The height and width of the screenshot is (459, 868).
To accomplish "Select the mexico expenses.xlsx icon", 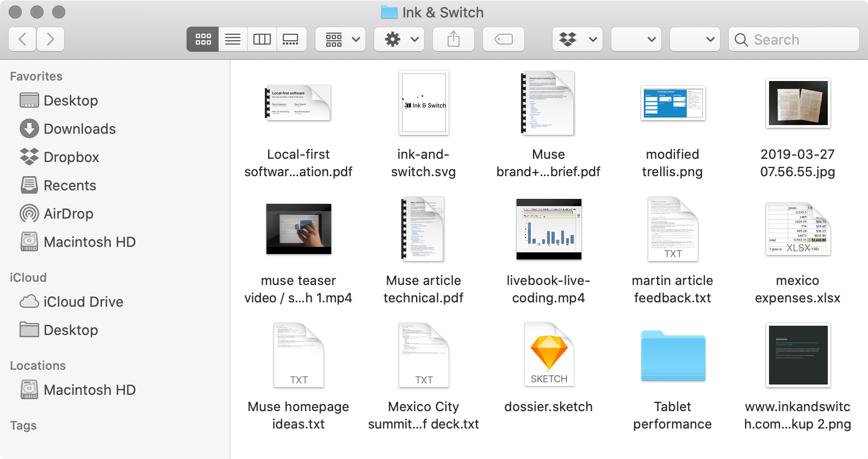I will (x=798, y=229).
